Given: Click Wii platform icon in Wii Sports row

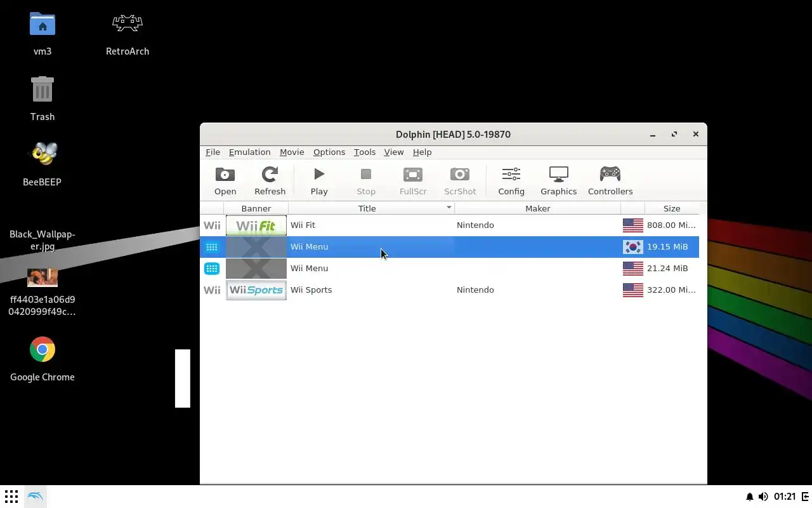Looking at the screenshot, I should pyautogui.click(x=212, y=290).
